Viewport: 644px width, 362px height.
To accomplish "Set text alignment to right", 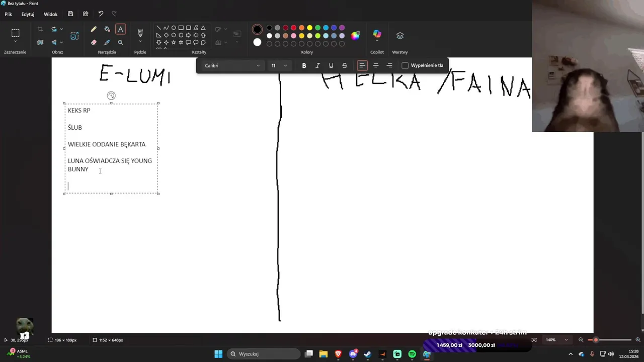I will [x=389, y=65].
